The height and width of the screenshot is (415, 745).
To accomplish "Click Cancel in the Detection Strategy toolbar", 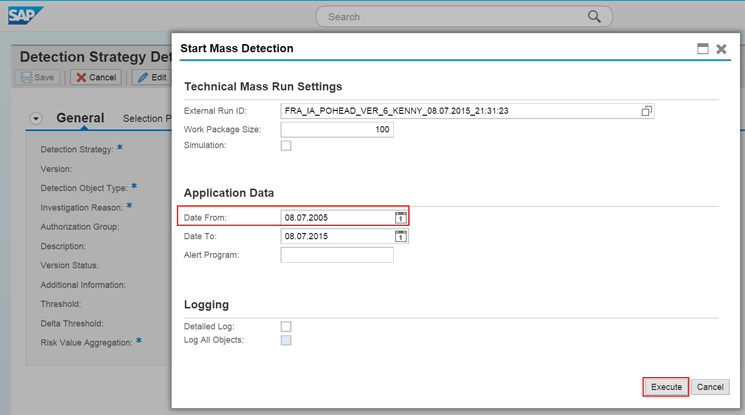I will pos(96,77).
